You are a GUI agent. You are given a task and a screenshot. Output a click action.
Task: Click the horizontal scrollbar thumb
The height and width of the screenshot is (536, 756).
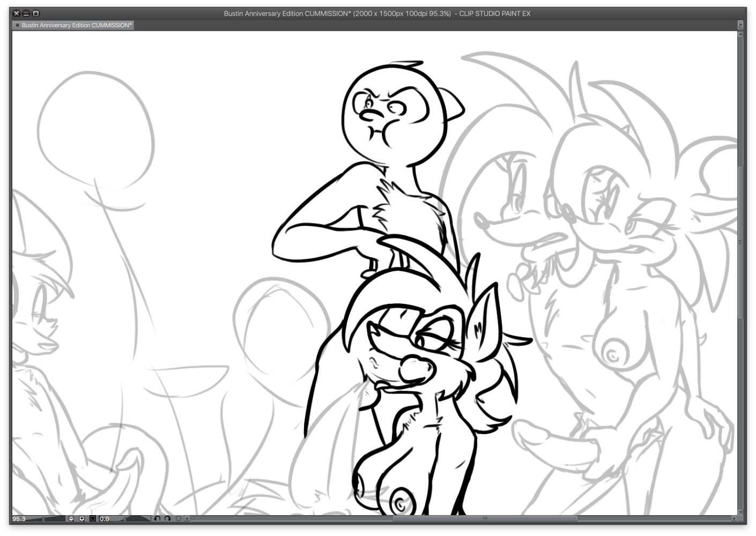tap(485, 519)
